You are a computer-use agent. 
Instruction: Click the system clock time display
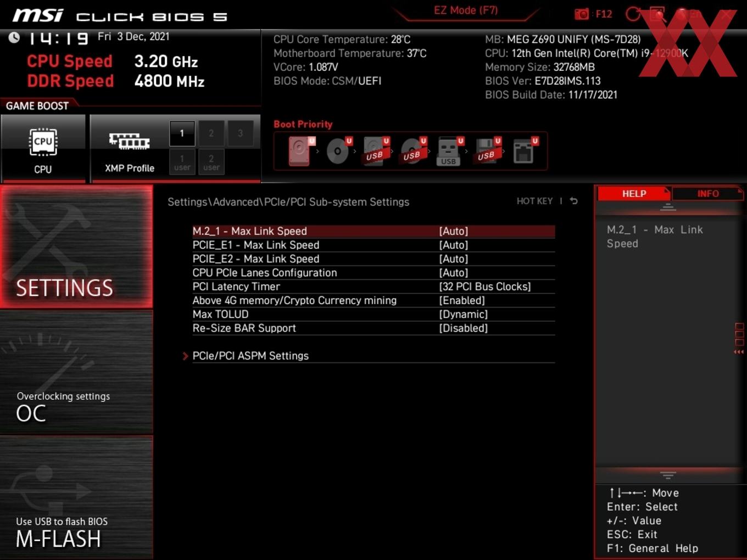pos(58,38)
